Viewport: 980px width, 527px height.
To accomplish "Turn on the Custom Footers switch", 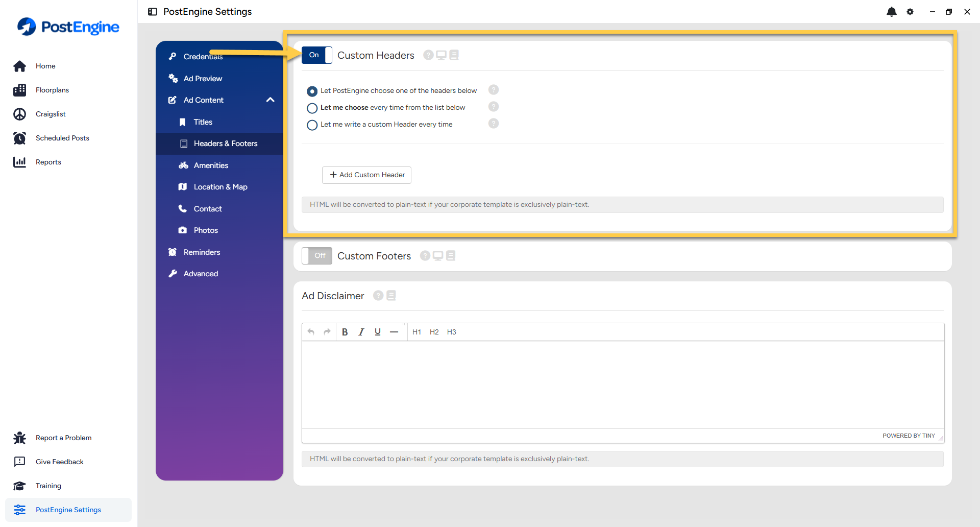I will 317,256.
